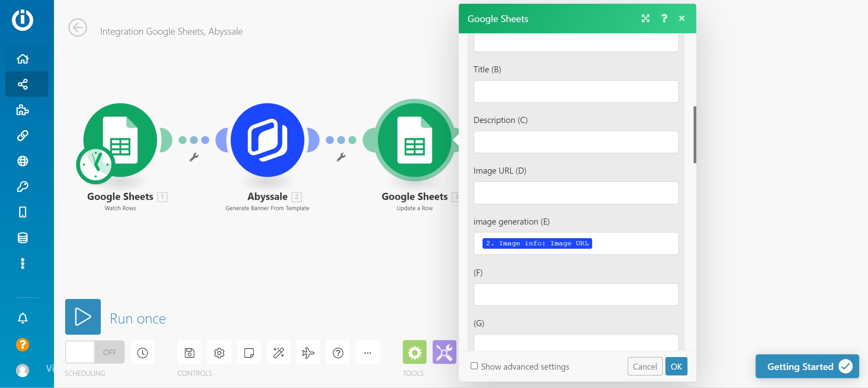Open Data stores database icon
The height and width of the screenshot is (388, 868).
point(23,238)
